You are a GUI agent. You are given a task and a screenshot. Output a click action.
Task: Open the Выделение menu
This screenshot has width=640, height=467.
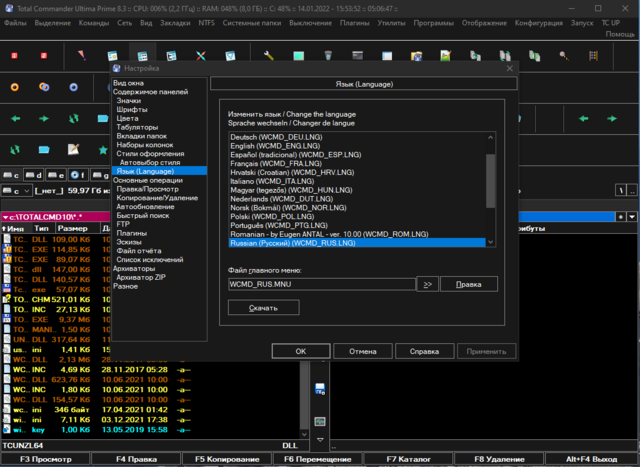(x=53, y=23)
